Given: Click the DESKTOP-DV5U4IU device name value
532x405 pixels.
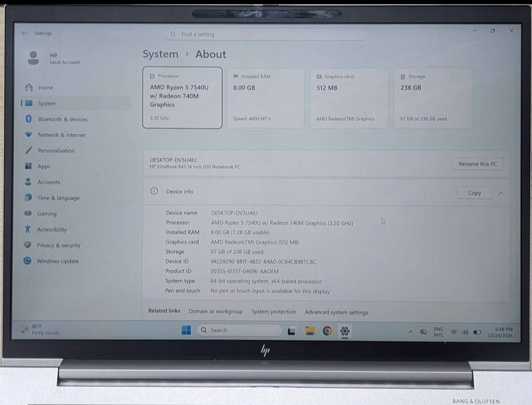Looking at the screenshot, I should coord(234,213).
